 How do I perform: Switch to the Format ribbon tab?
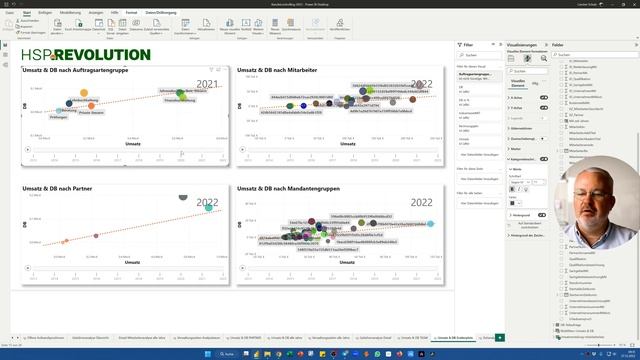tap(131, 13)
